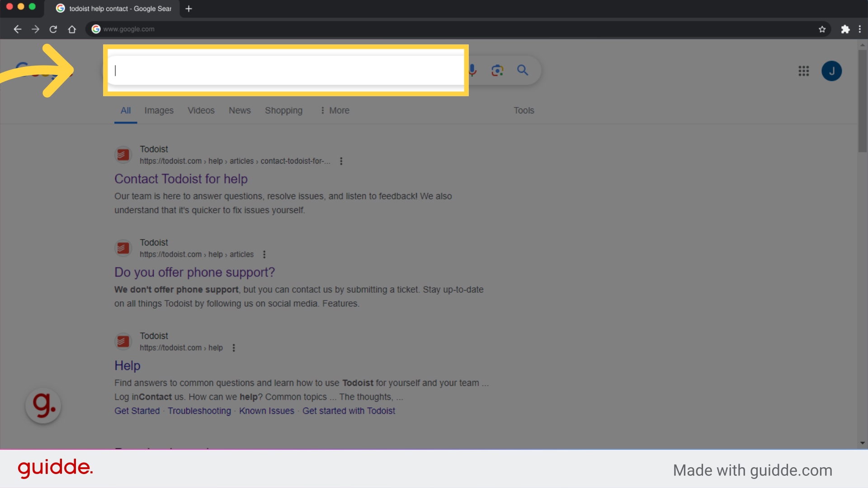The image size is (868, 488).
Task: Reload the current page
Action: 53,29
